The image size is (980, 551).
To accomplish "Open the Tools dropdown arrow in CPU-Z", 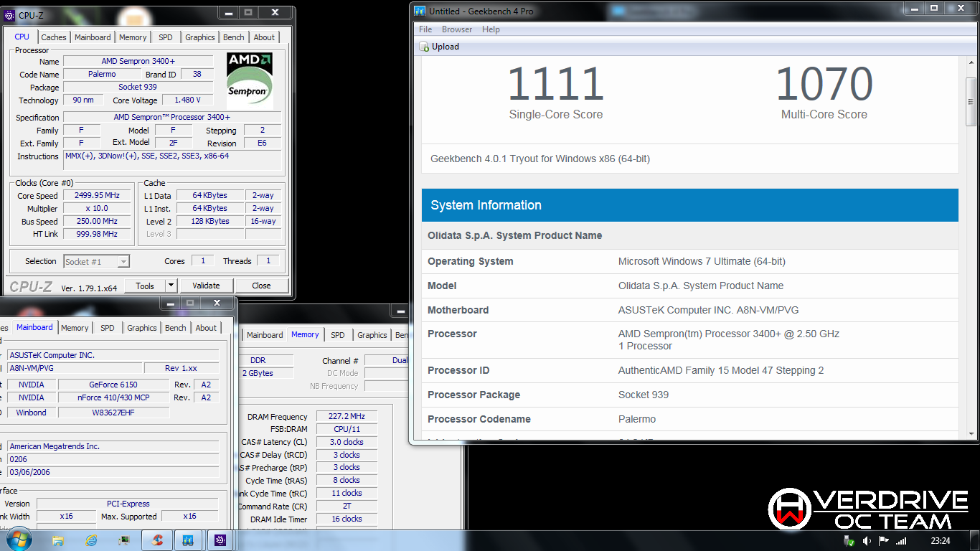I will [x=171, y=286].
